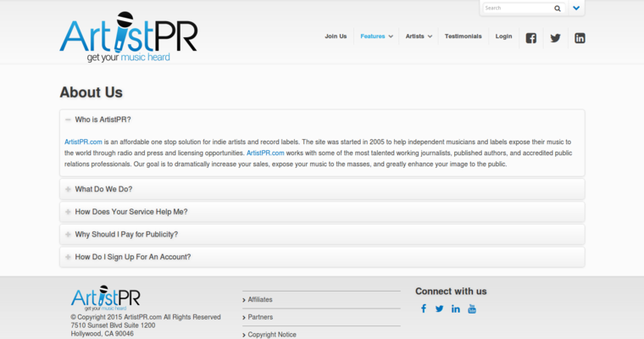The height and width of the screenshot is (339, 644).
Task: Open the footer Twitter icon under Connect with us
Action: 440,308
